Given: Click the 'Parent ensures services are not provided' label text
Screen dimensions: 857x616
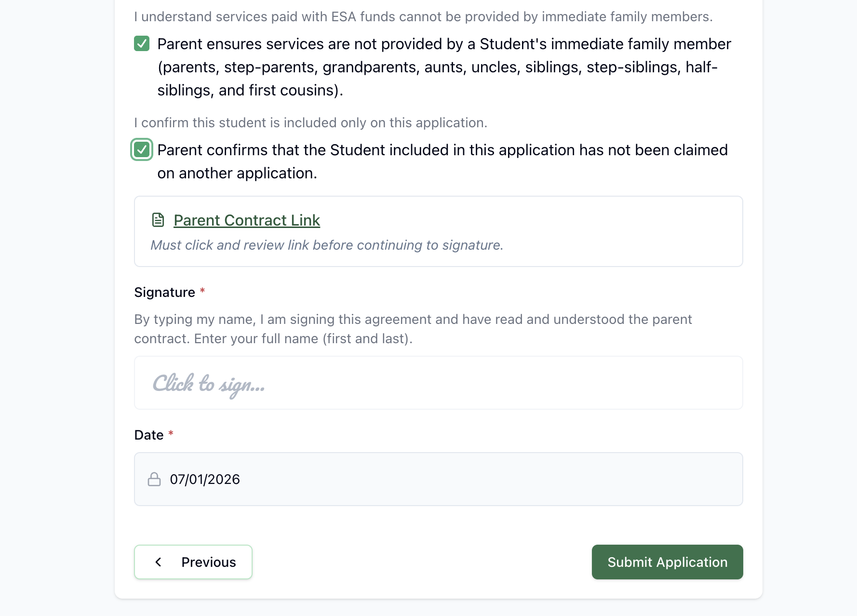Looking at the screenshot, I should click(x=444, y=67).
